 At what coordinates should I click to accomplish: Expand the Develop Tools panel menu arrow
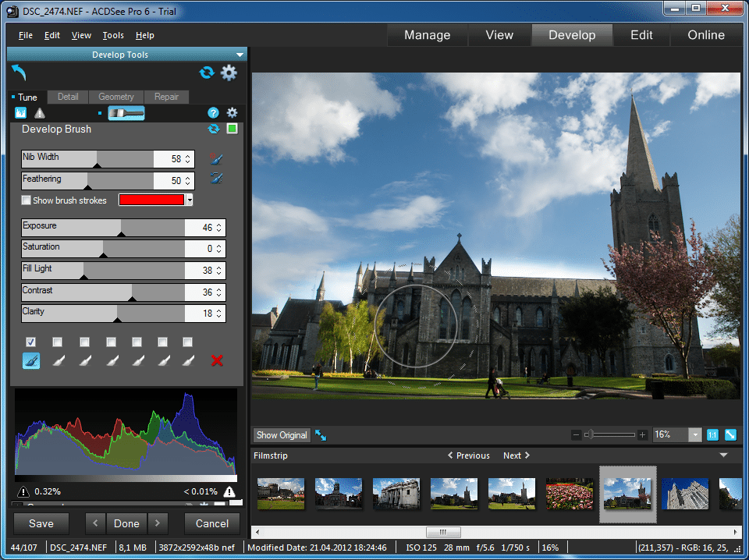click(240, 55)
